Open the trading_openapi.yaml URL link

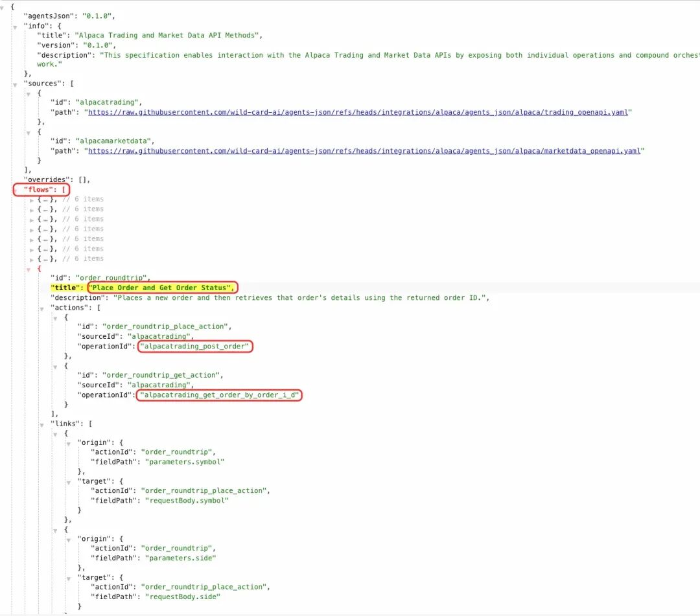[358, 113]
